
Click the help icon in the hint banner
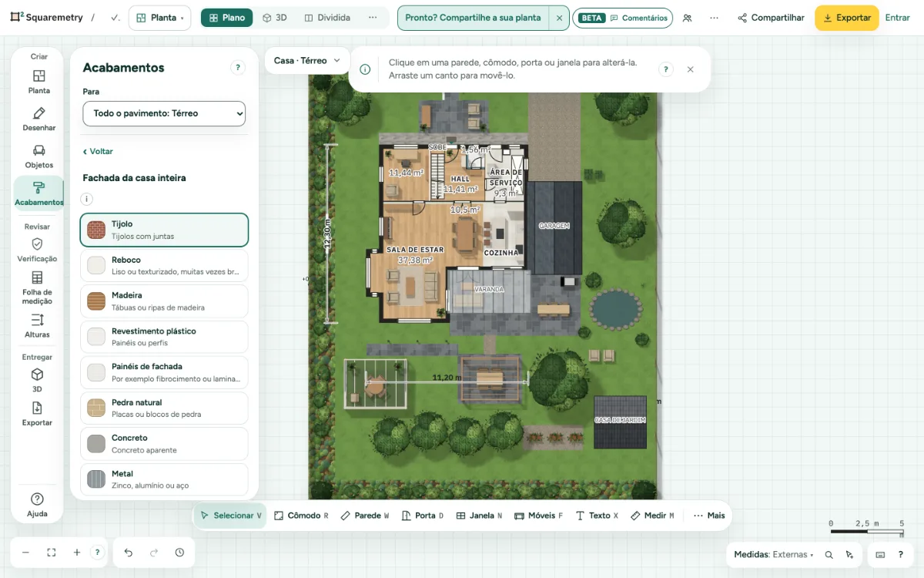[666, 69]
